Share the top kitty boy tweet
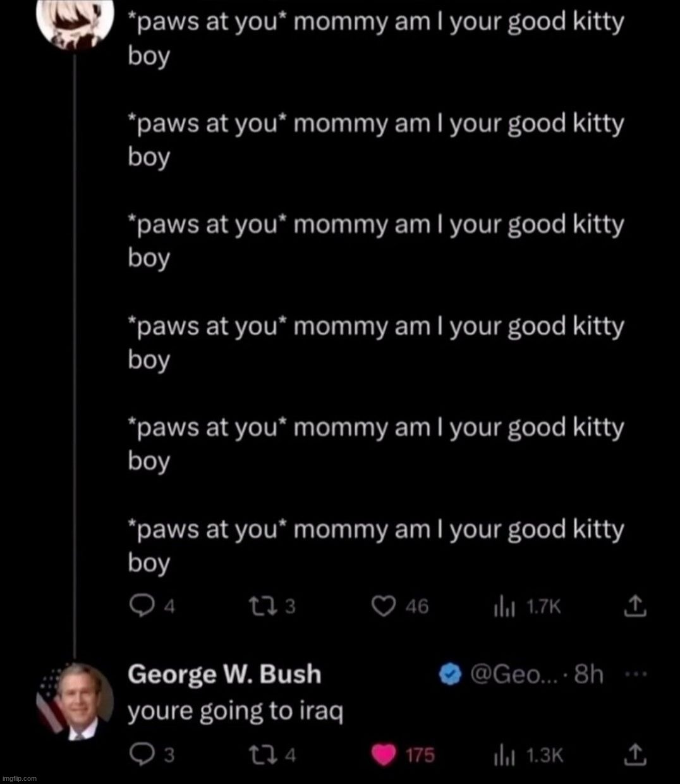680x784 pixels. [634, 607]
